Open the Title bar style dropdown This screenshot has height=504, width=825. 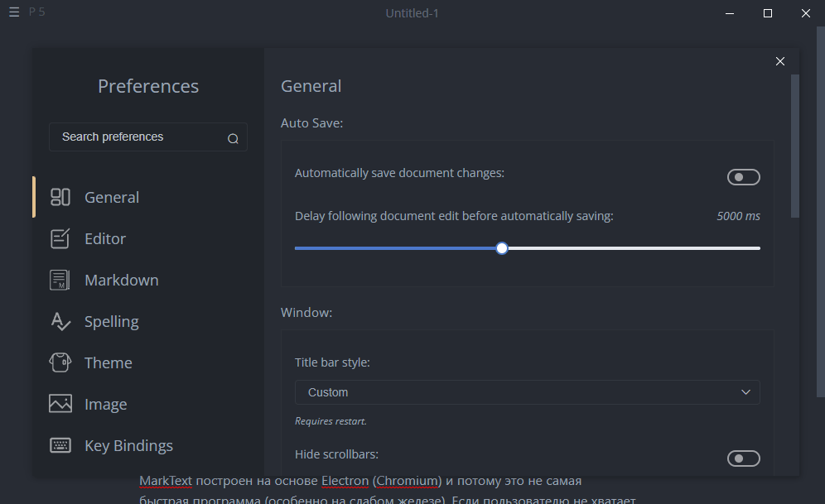(x=527, y=392)
